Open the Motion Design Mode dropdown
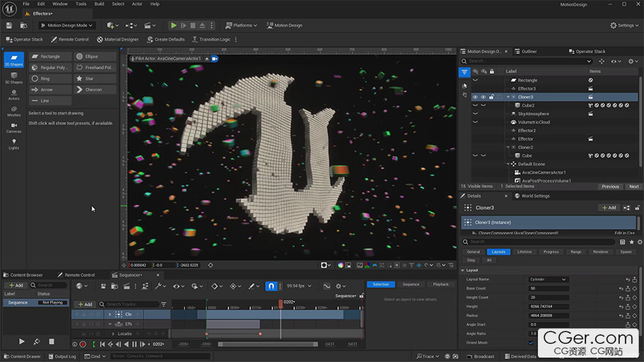The height and width of the screenshot is (362, 644). click(67, 26)
